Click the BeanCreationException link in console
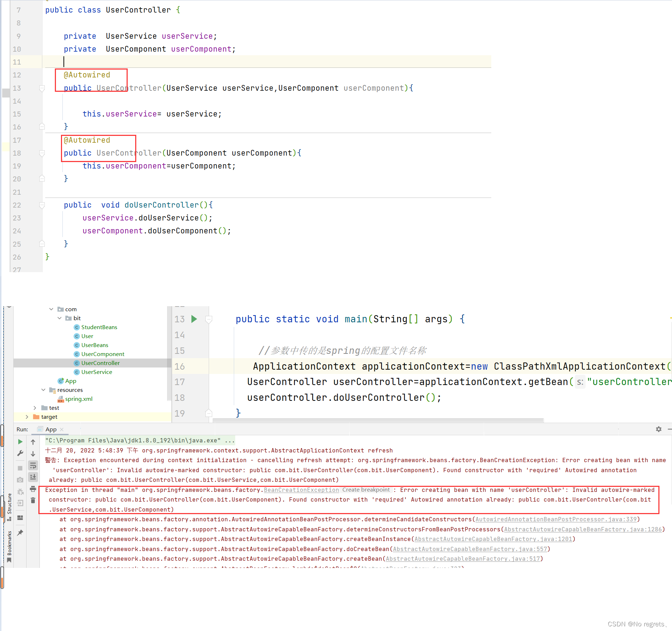Screen dimensions: 672x631 pos(301,490)
